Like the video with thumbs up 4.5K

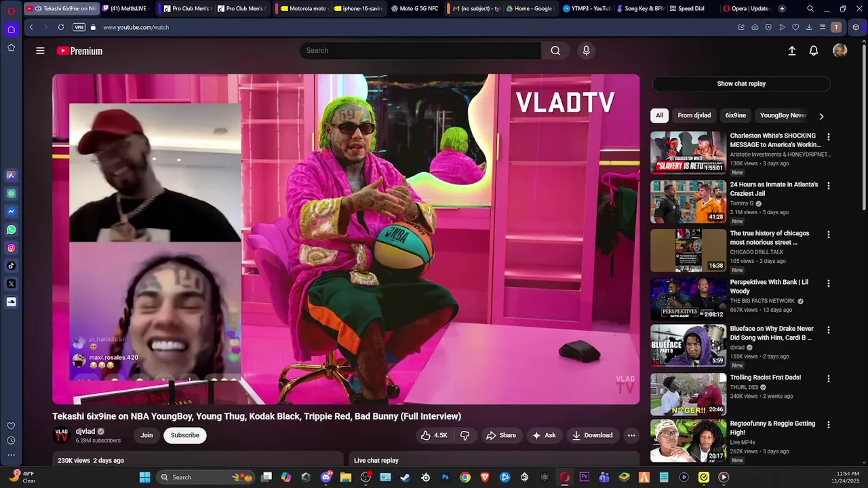pos(434,435)
